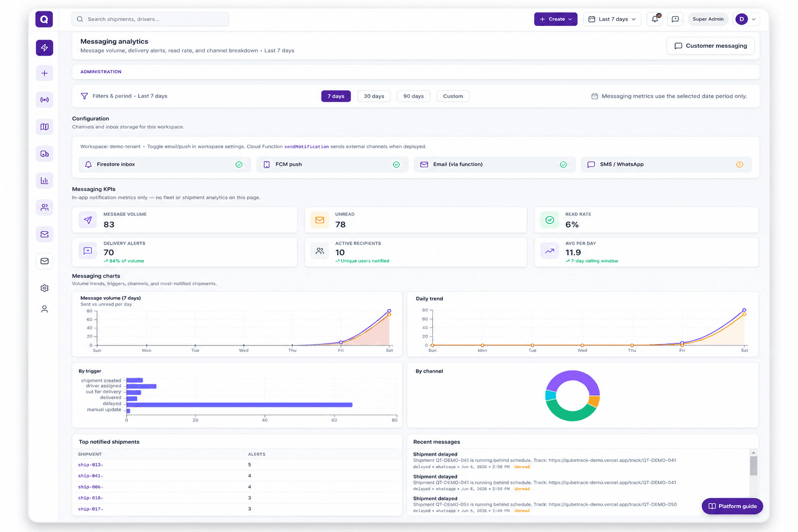Open the Last 7 days date dropdown
This screenshot has height=532, width=798.
tap(612, 19)
